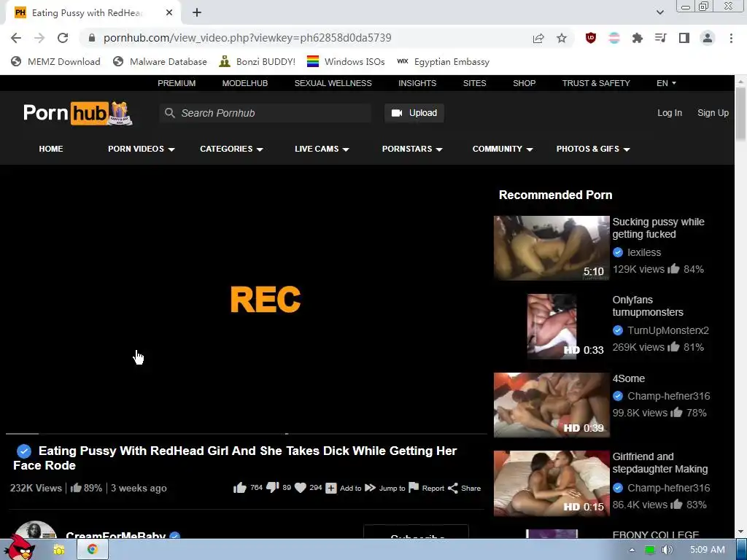
Task: Open the Start button with bird icon
Action: coord(19,548)
